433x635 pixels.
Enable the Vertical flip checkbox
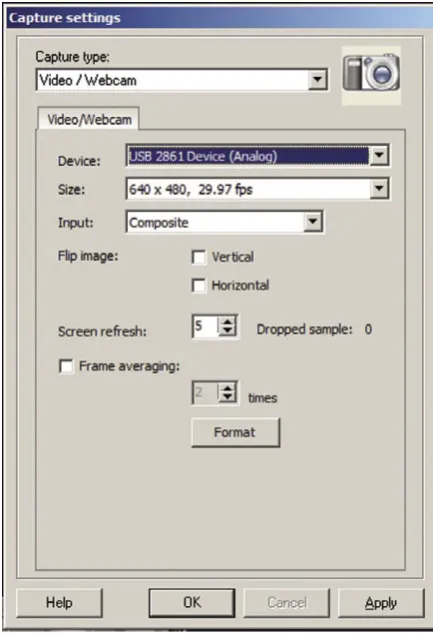198,258
